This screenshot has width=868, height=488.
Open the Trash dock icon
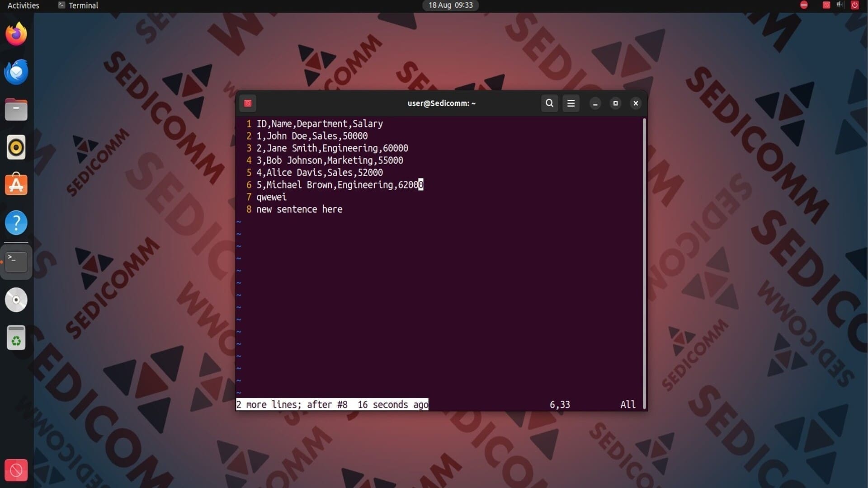pyautogui.click(x=16, y=338)
